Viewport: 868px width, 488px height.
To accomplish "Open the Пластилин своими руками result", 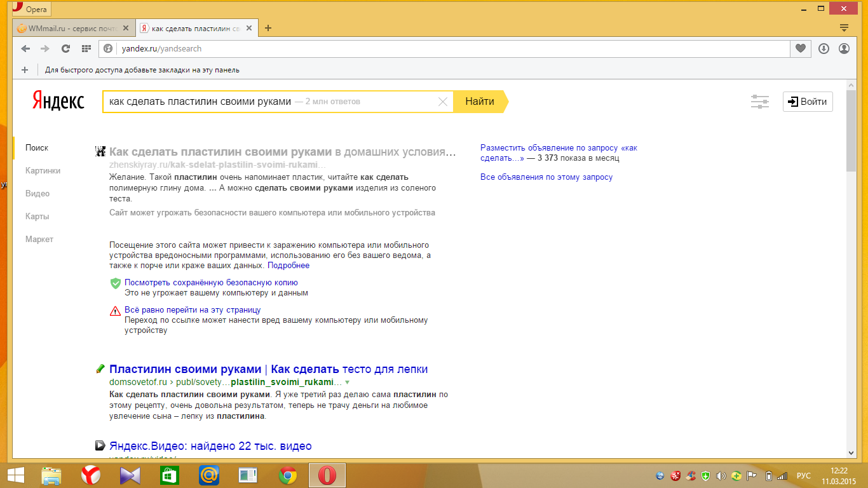I will coord(268,369).
